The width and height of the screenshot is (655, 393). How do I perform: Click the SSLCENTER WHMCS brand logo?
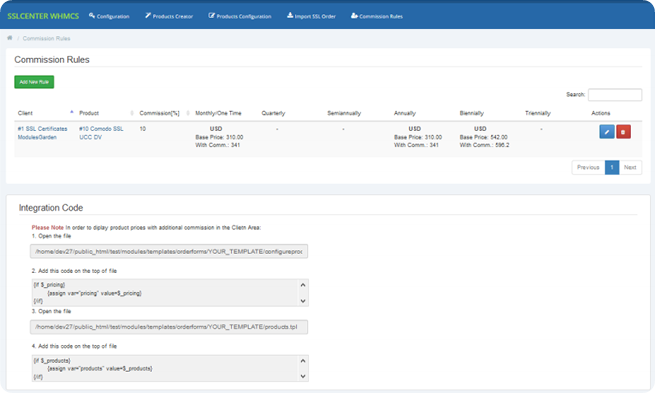(x=43, y=16)
